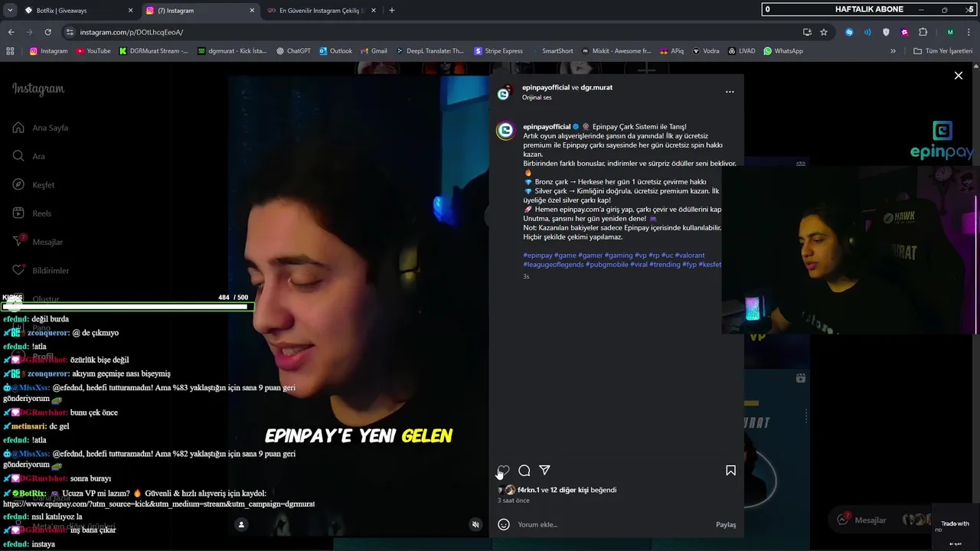Expand hidden bookmarks chevron
This screenshot has height=551, width=980.
(893, 51)
